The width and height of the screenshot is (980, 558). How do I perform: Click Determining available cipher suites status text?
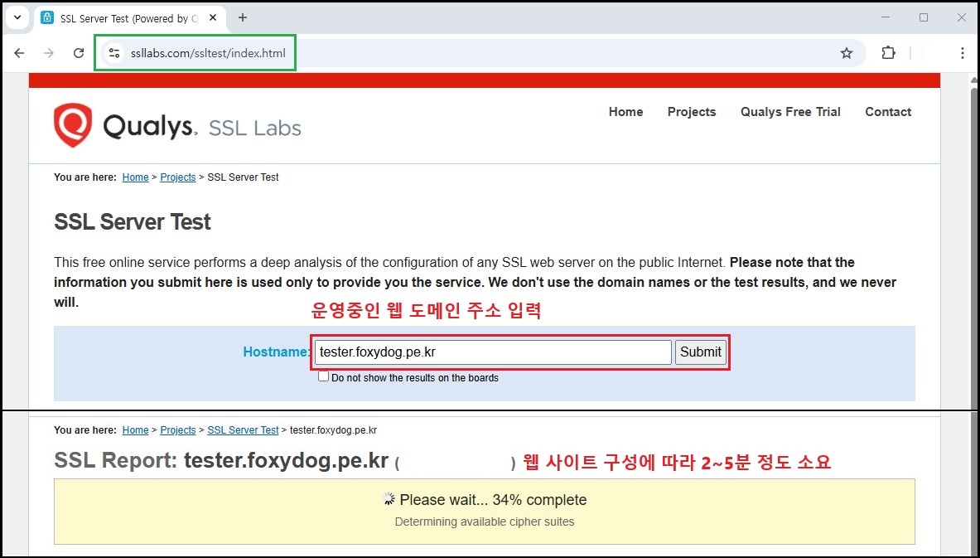tap(485, 522)
